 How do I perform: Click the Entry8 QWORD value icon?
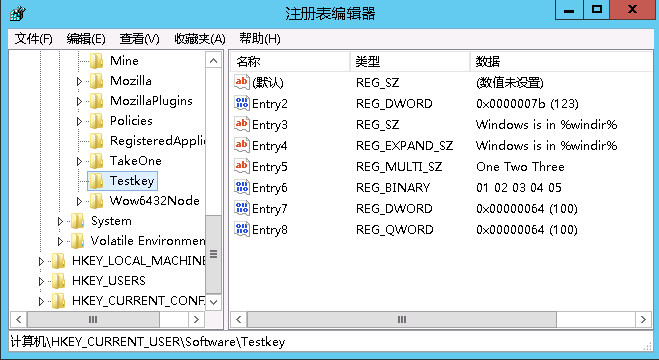(x=242, y=229)
